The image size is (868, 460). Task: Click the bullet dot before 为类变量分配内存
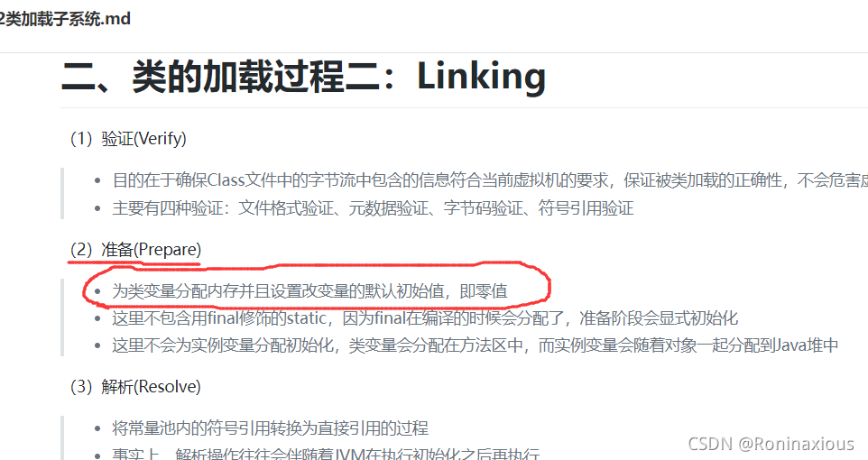(97, 291)
